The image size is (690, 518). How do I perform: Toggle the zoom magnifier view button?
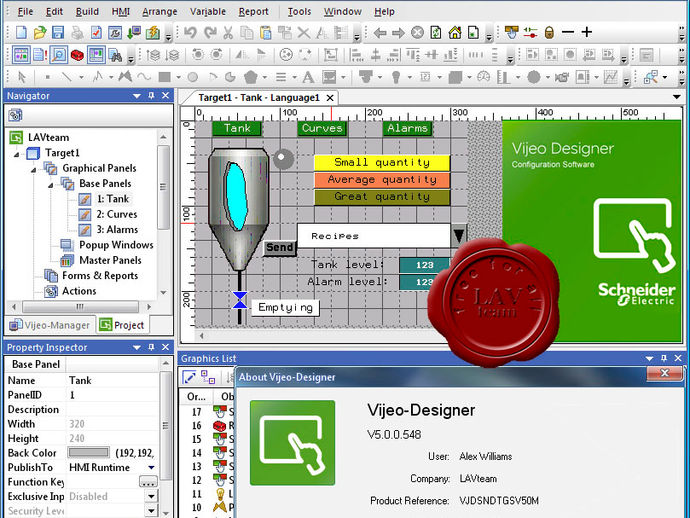[58, 55]
